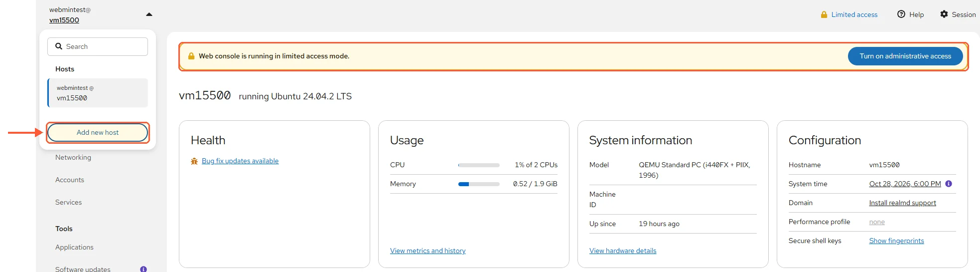Open View hardware details link
This screenshot has height=272, width=980.
coord(623,251)
